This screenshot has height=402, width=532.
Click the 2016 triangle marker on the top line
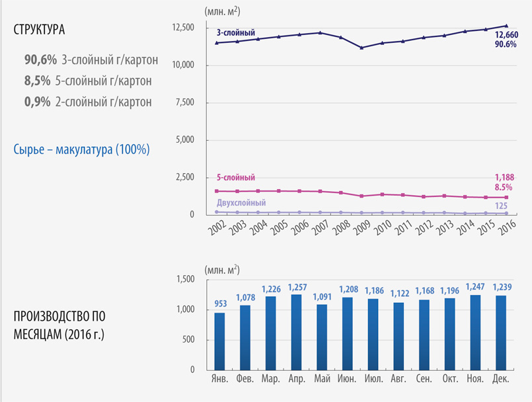click(x=506, y=26)
